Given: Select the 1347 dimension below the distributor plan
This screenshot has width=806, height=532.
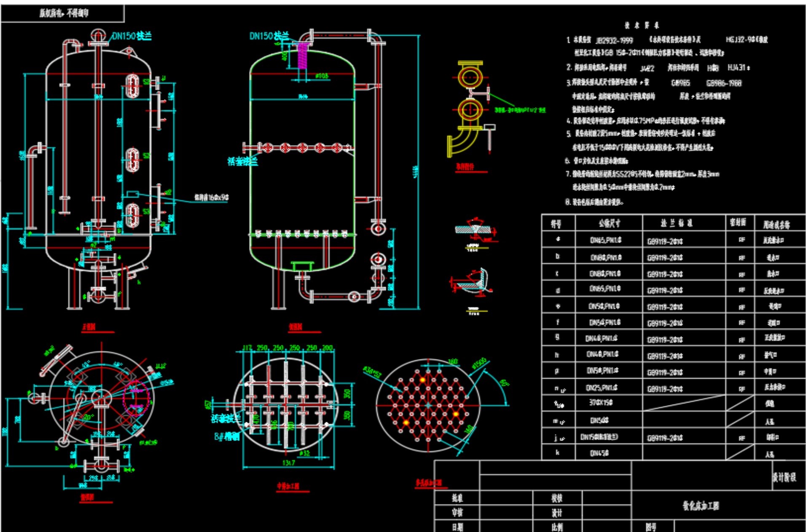Looking at the screenshot, I should 289,463.
